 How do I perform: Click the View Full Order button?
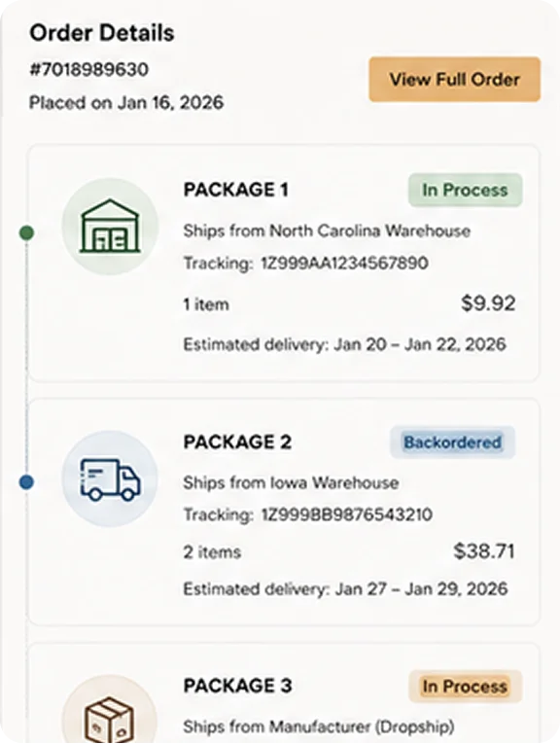click(454, 79)
